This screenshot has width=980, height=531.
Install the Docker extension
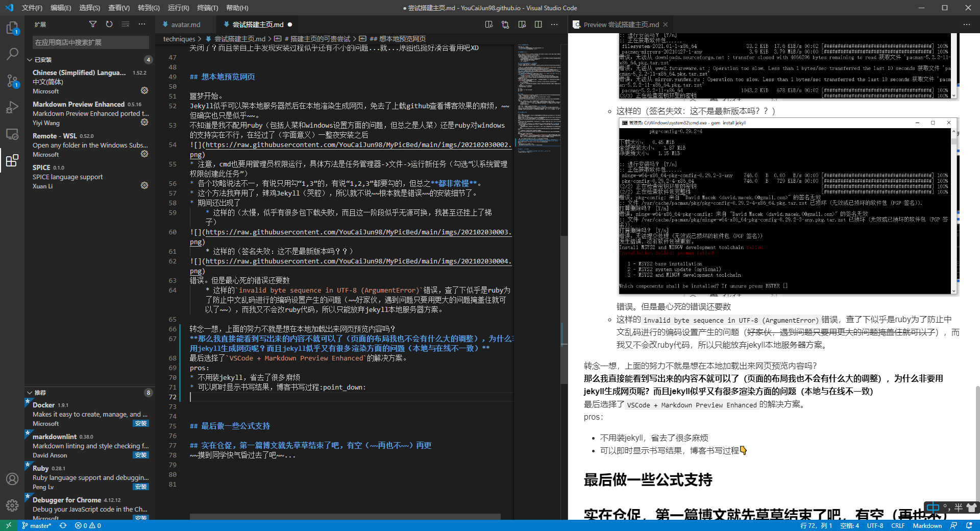[140, 423]
